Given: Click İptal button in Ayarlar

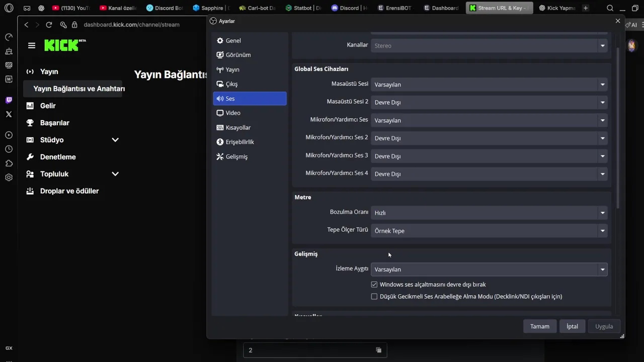Looking at the screenshot, I should pos(572,326).
